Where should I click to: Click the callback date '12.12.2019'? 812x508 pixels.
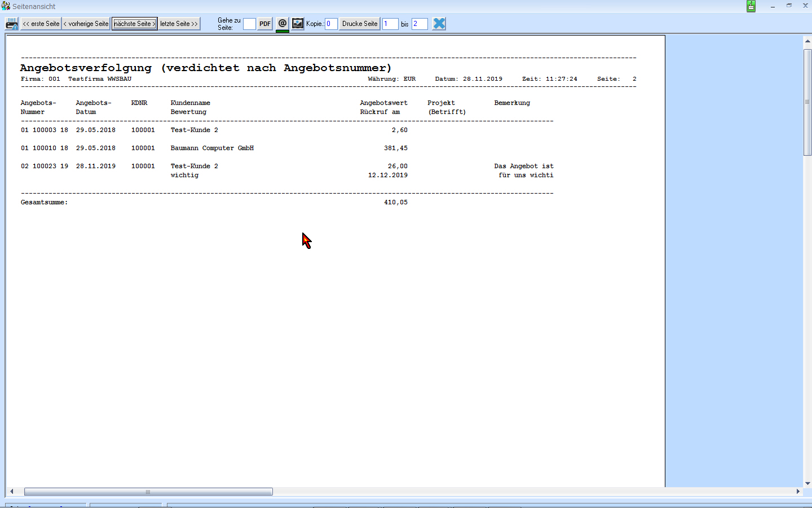click(x=388, y=175)
